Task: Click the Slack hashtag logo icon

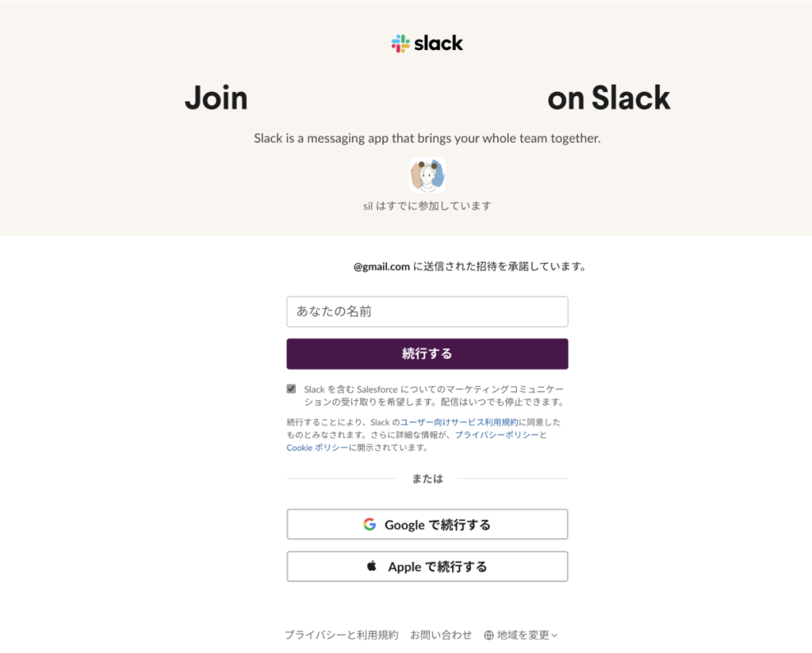Action: click(x=400, y=44)
